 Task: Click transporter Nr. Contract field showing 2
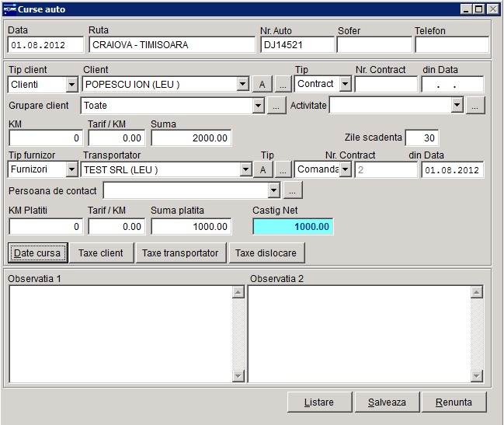point(386,169)
